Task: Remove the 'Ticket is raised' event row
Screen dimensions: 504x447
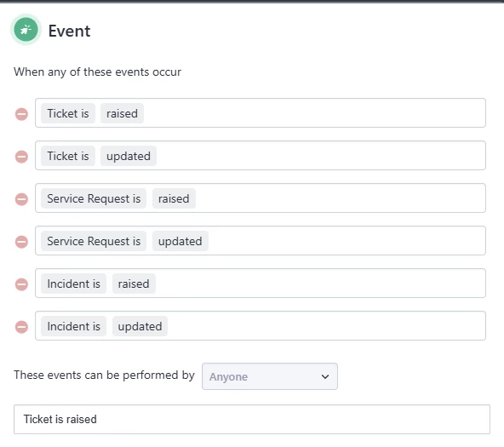Action: click(21, 114)
